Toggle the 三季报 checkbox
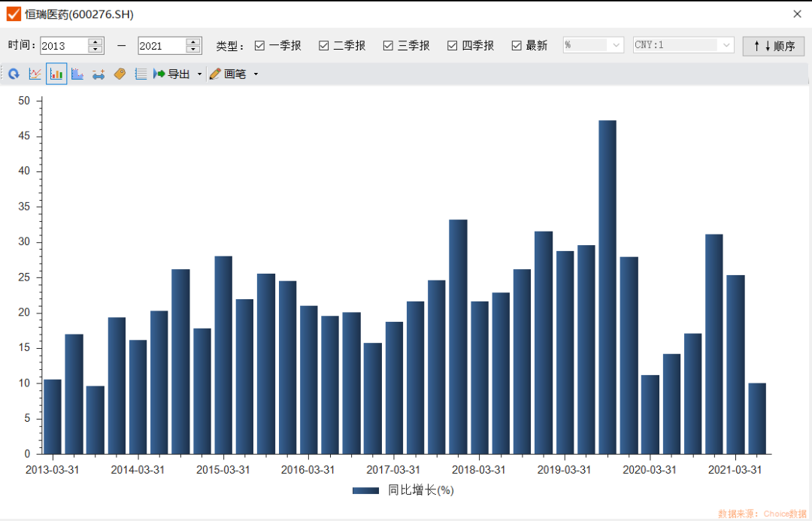The image size is (812, 521). coord(388,46)
